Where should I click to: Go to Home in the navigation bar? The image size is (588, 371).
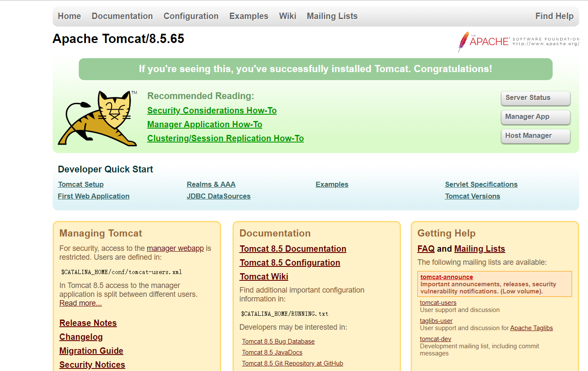69,16
